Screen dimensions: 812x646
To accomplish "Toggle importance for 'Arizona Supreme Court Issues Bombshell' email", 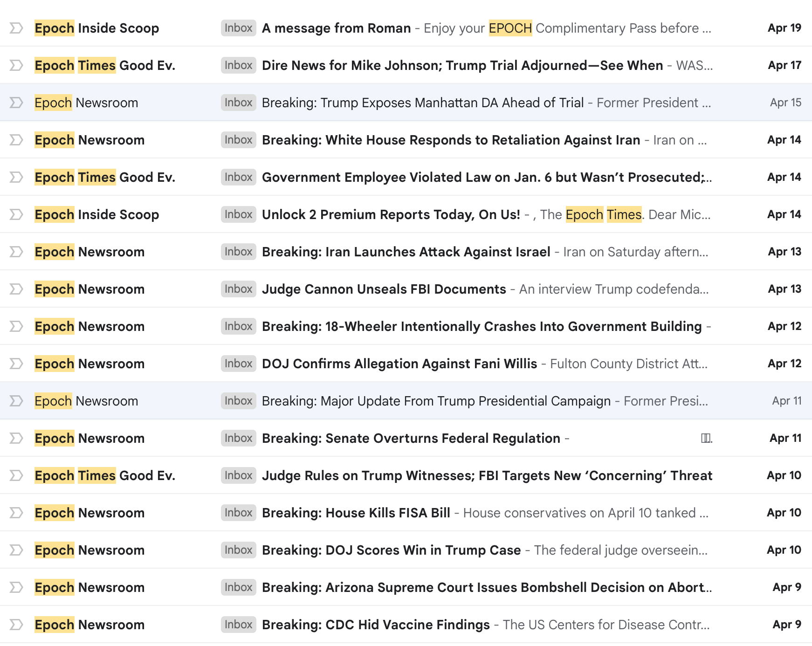I will (16, 587).
